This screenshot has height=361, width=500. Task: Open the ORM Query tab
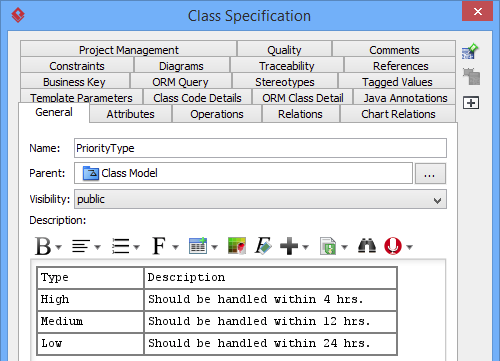tap(180, 82)
